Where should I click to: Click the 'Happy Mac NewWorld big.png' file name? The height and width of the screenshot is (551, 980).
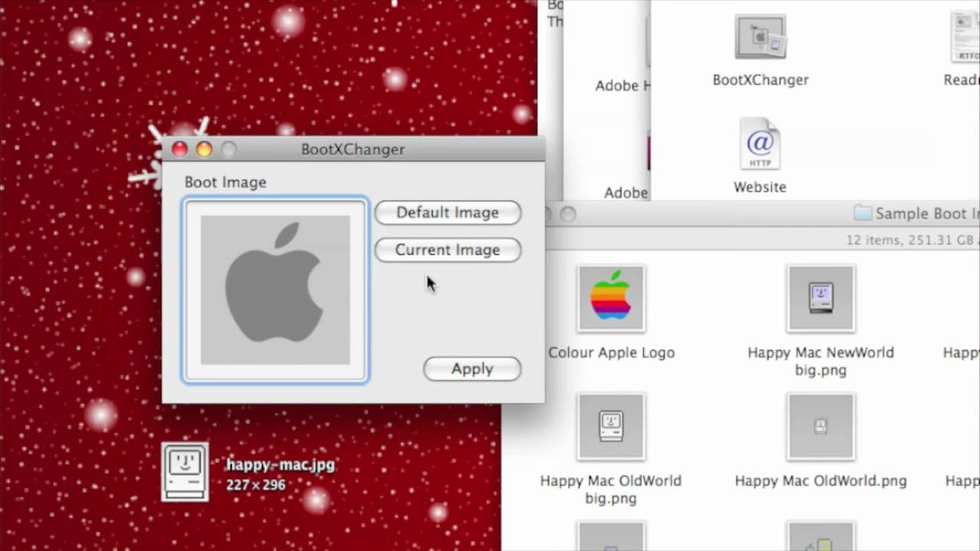pyautogui.click(x=821, y=361)
